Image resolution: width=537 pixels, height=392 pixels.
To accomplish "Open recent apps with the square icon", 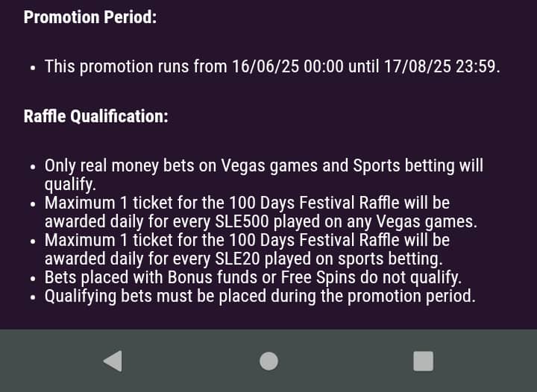I will pyautogui.click(x=424, y=361).
